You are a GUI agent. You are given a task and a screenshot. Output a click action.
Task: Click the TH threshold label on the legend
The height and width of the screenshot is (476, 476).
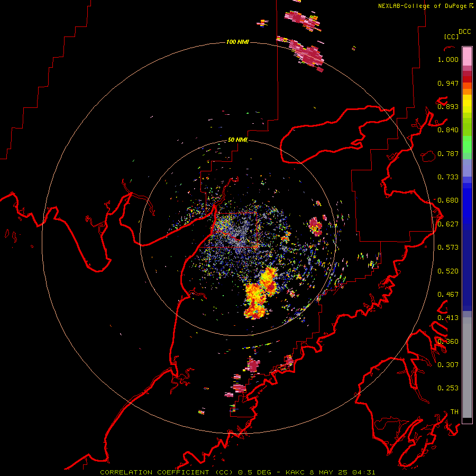coord(454,412)
